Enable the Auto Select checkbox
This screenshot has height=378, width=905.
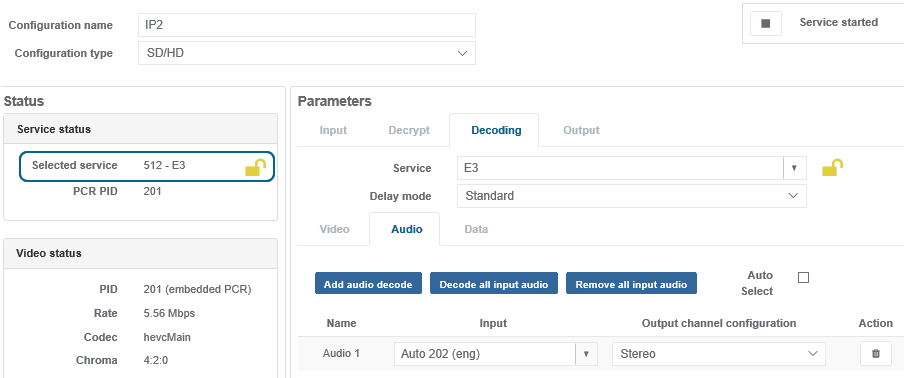pyautogui.click(x=803, y=278)
